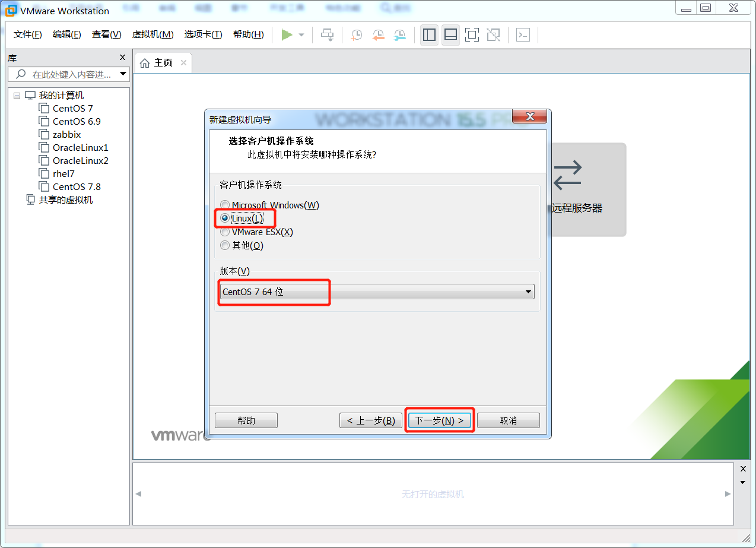Click the 下一步(N) > button
The height and width of the screenshot is (548, 756).
(x=440, y=420)
